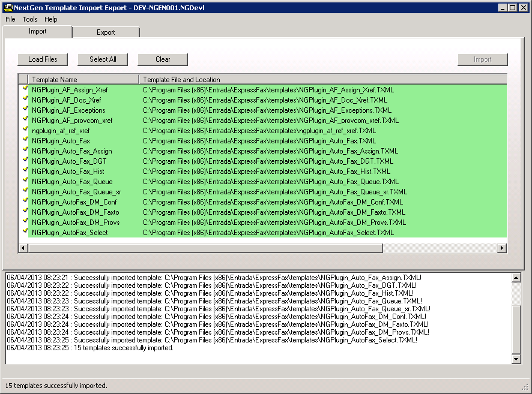Click the application icon in title bar
Image resolution: width=532 pixels, height=394 pixels.
click(8, 7)
